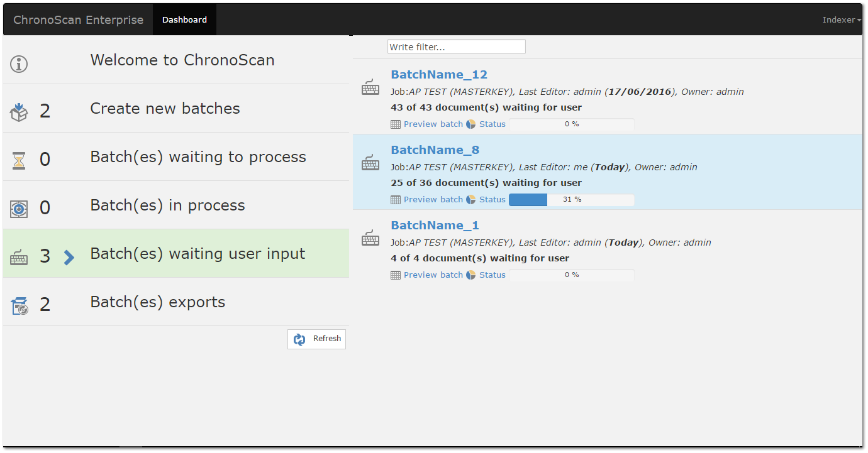Open batch BatchName_1

click(435, 226)
